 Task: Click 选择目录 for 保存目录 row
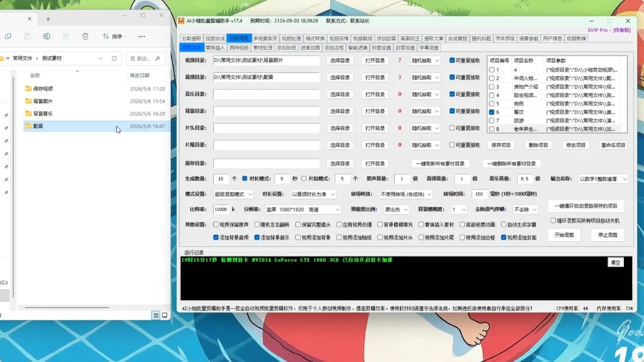tap(340, 164)
